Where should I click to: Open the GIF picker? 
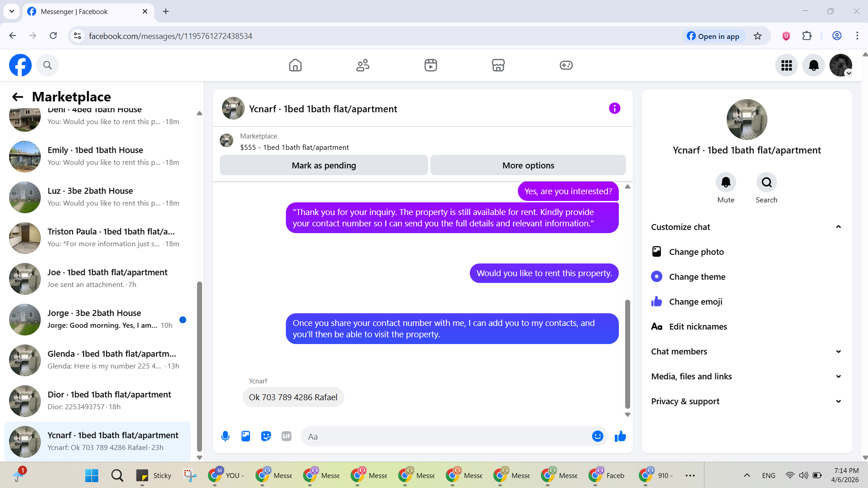coord(286,436)
